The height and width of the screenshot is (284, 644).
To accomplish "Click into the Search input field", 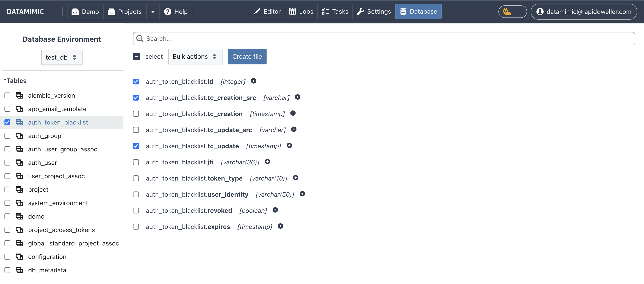I will pos(384,39).
